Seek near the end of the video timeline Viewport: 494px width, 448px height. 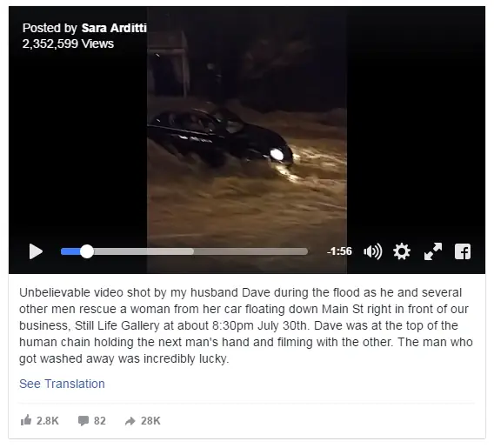[299, 251]
